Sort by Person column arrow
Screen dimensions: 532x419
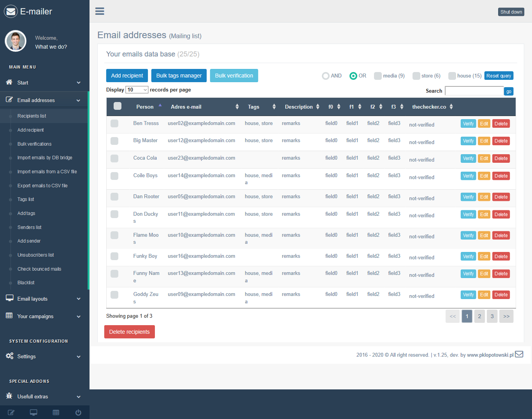click(x=160, y=106)
